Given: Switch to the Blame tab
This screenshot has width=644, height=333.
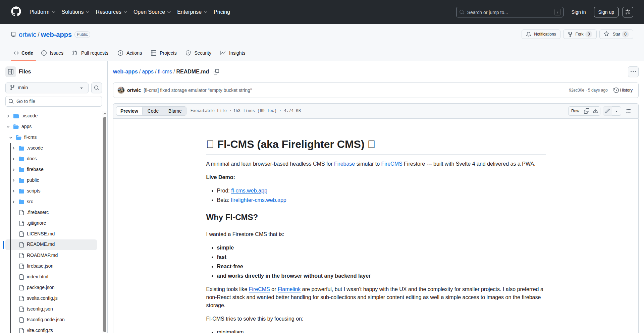Looking at the screenshot, I should tap(174, 111).
